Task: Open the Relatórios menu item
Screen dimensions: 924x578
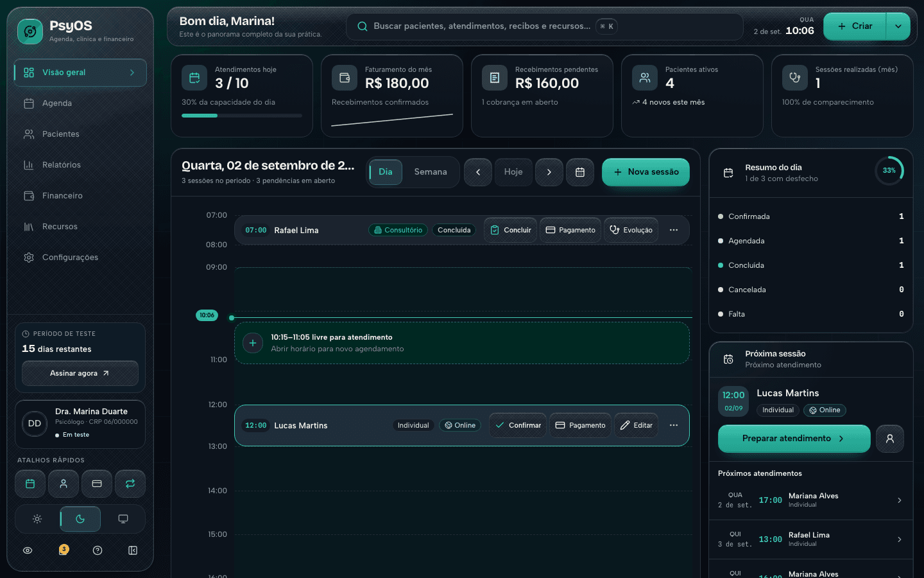Action: coord(80,165)
